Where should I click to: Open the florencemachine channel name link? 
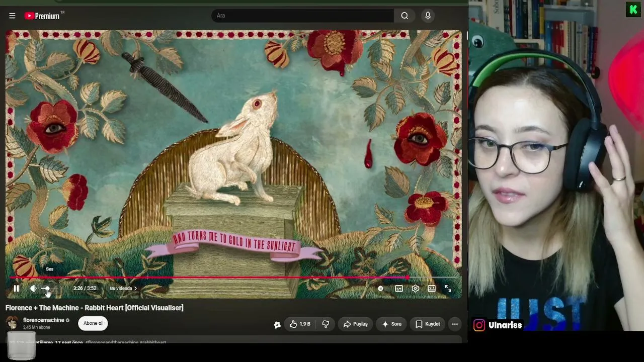44,320
